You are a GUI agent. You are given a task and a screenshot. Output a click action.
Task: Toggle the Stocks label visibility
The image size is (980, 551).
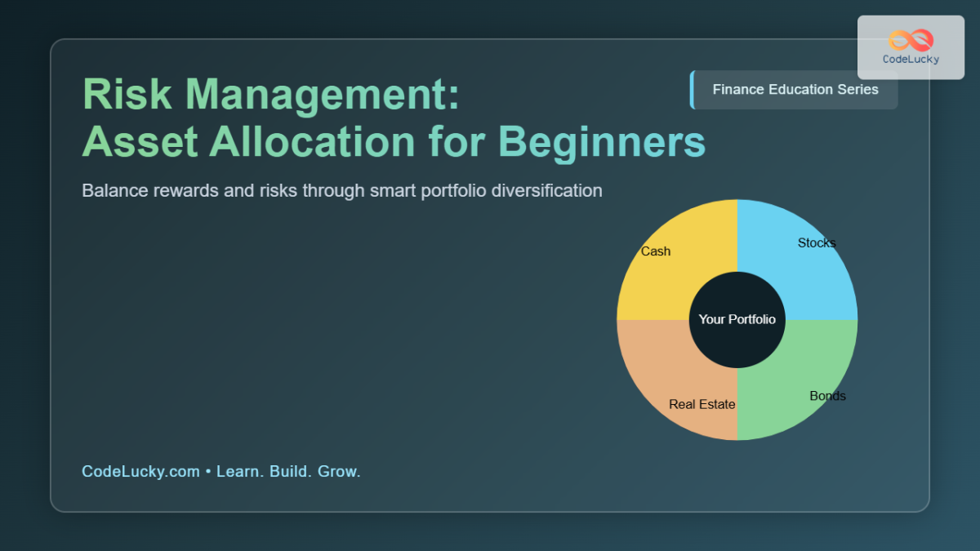coord(817,242)
